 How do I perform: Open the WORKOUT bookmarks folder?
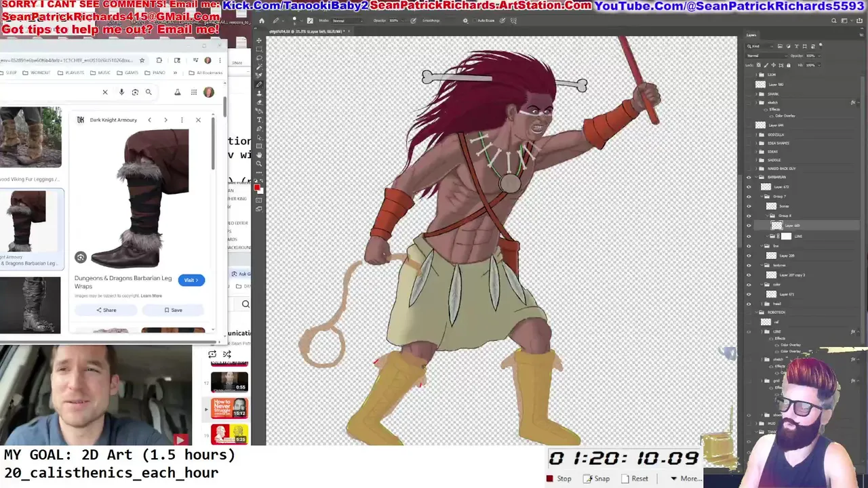click(x=37, y=73)
